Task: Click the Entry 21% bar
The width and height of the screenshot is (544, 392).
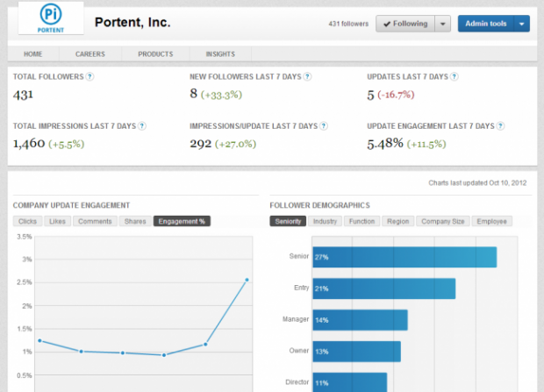Action: click(x=384, y=289)
